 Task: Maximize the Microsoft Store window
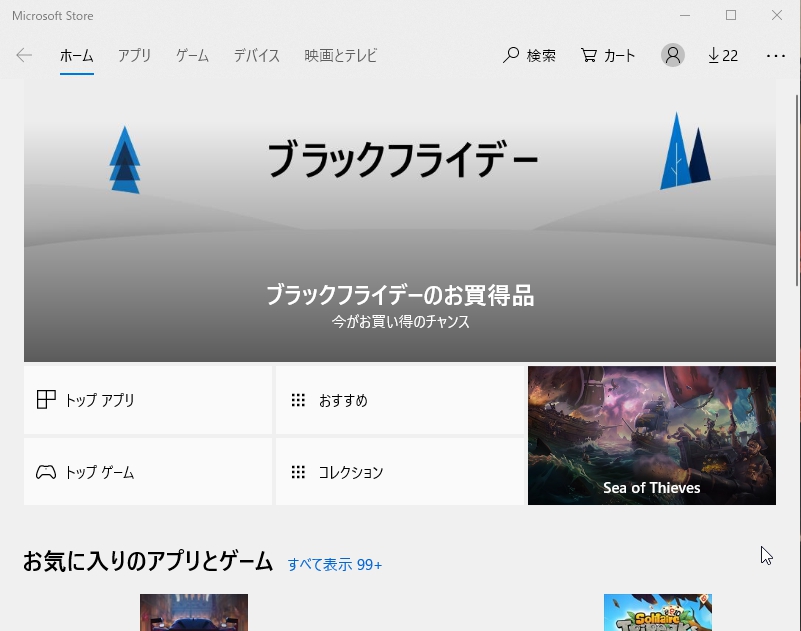tap(731, 15)
